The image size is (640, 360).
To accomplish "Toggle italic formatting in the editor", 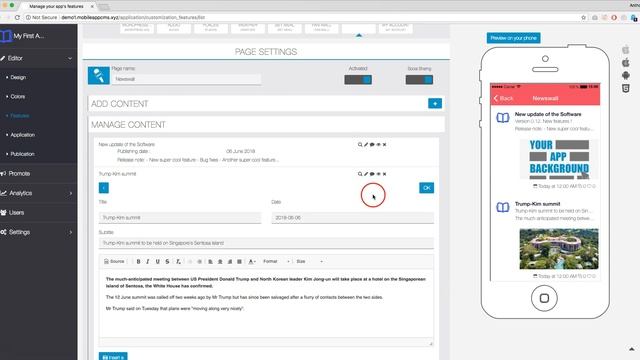I will pyautogui.click(x=148, y=261).
